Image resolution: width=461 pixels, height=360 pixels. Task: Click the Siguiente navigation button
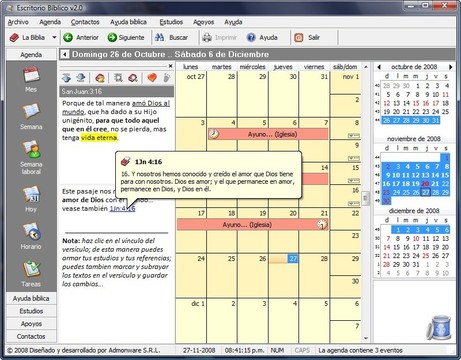pos(126,37)
